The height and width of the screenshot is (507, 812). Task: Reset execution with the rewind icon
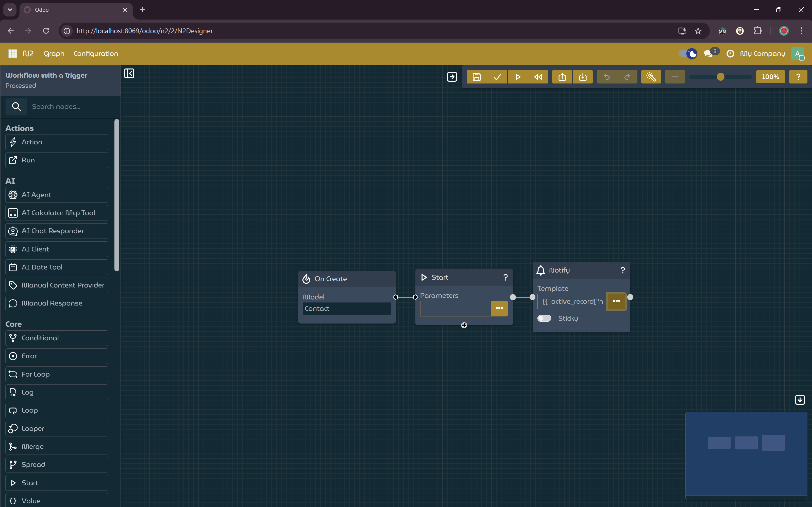(538, 77)
